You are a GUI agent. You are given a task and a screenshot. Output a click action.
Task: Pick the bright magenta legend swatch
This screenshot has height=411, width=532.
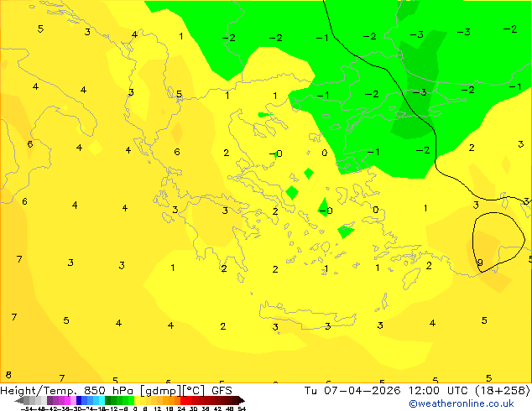67,400
